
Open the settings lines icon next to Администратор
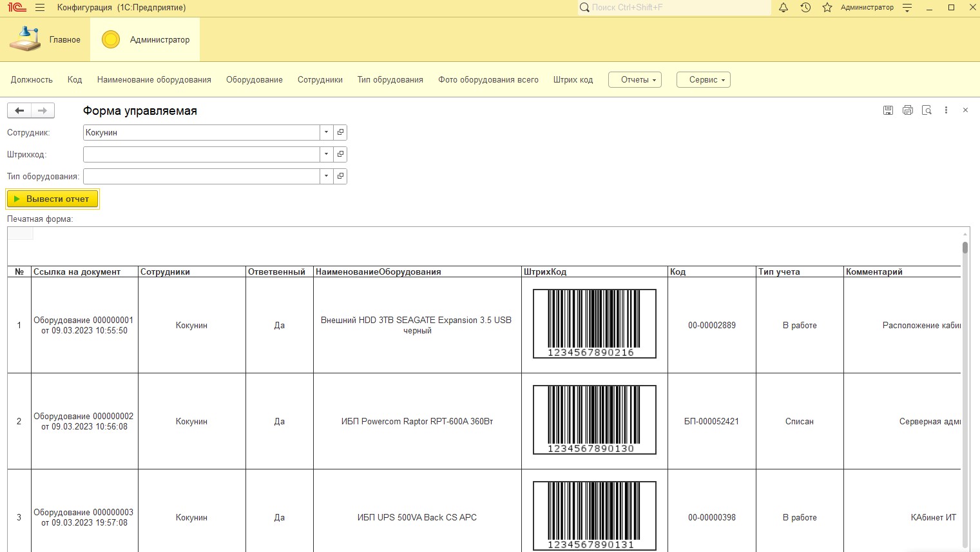point(907,8)
